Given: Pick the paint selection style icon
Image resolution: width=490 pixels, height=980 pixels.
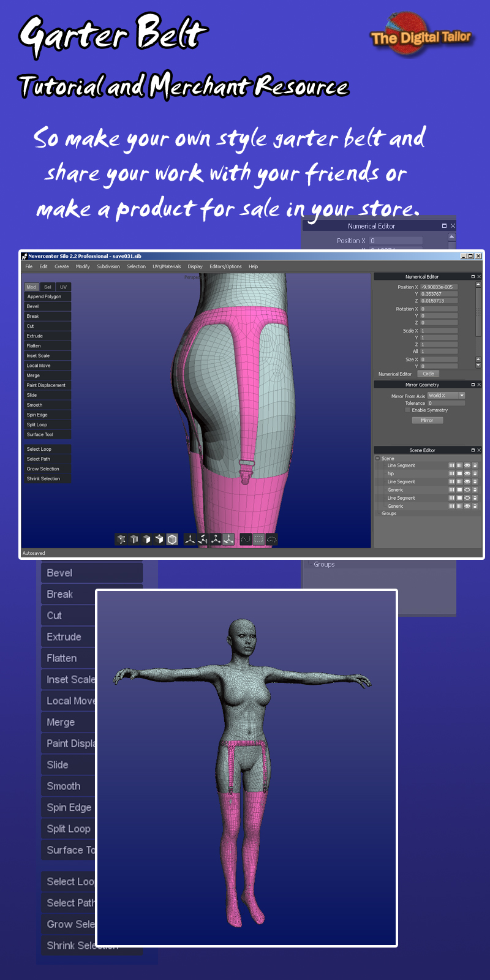Looking at the screenshot, I should coord(246,539).
